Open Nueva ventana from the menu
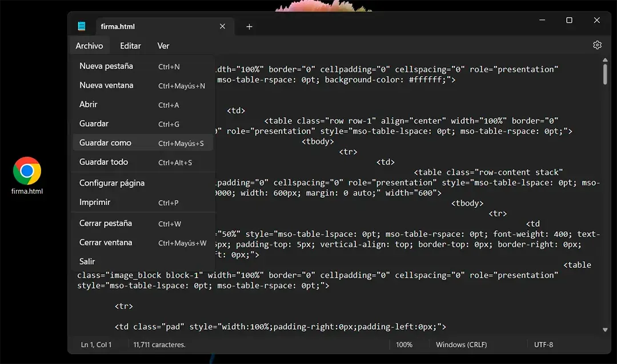This screenshot has width=617, height=364. [105, 85]
